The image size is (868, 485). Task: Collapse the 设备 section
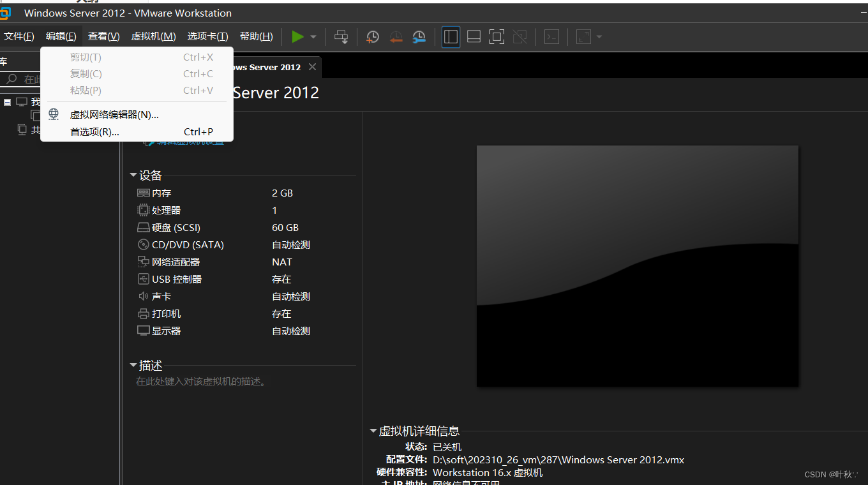133,175
